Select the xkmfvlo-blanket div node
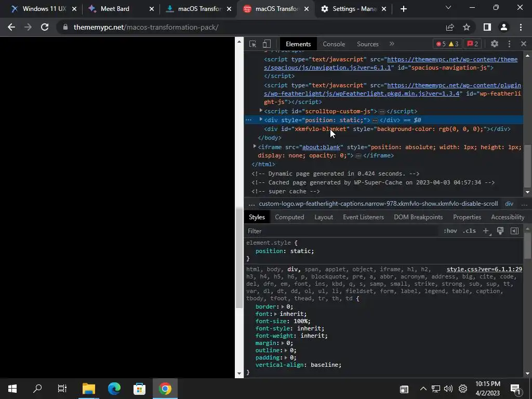The image size is (532, 399). (x=387, y=129)
